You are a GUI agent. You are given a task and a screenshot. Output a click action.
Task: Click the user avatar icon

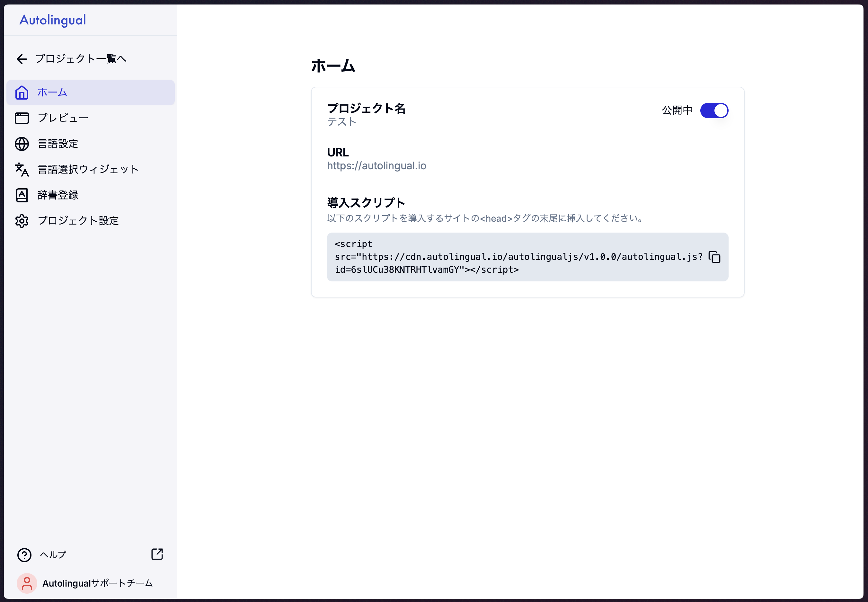point(27,583)
